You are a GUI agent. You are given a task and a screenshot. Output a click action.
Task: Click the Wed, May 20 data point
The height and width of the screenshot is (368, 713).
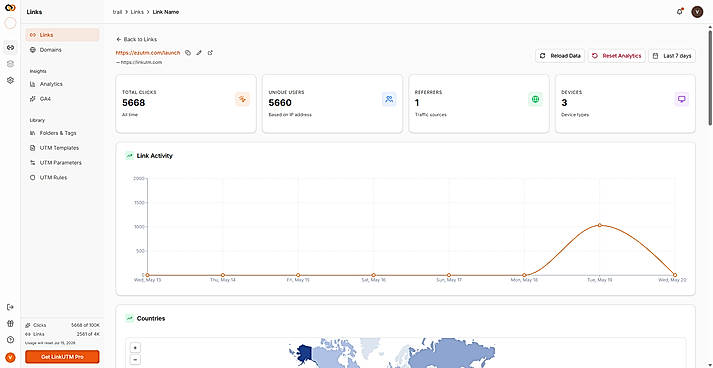(675, 275)
